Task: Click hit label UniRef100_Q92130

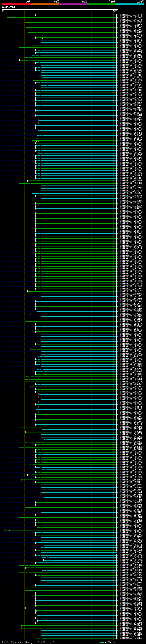Action: coord(131,82)
